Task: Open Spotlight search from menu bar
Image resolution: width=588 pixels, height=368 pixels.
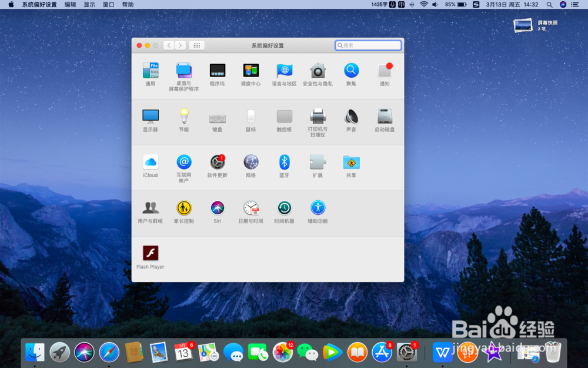Action: 549,5
